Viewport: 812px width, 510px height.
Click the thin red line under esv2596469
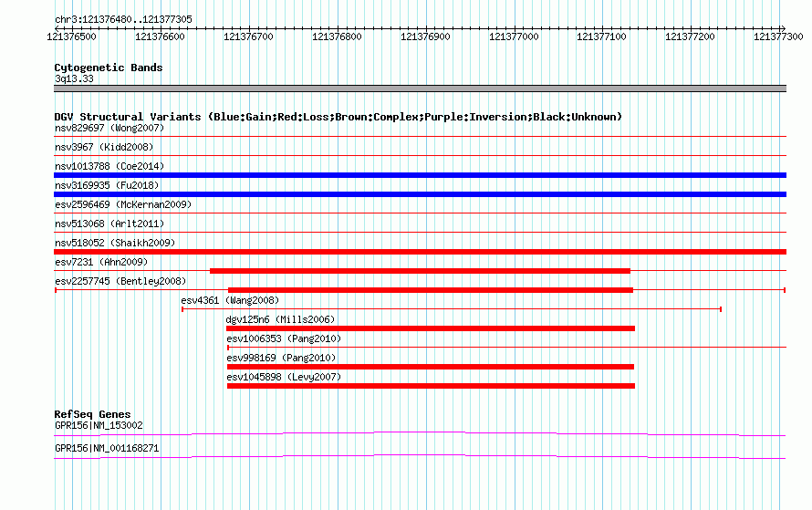point(420,213)
